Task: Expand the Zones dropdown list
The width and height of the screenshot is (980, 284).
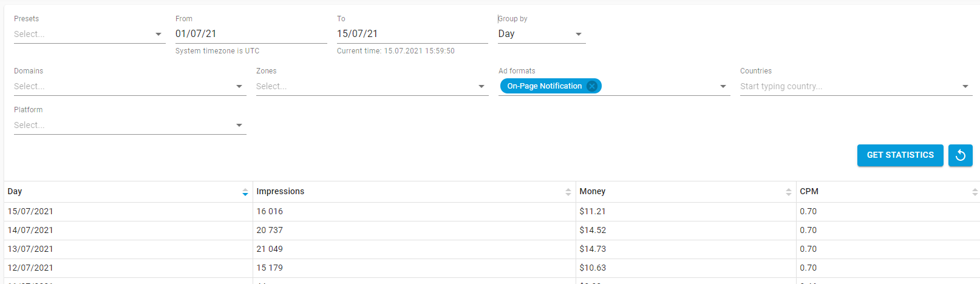Action: point(372,87)
